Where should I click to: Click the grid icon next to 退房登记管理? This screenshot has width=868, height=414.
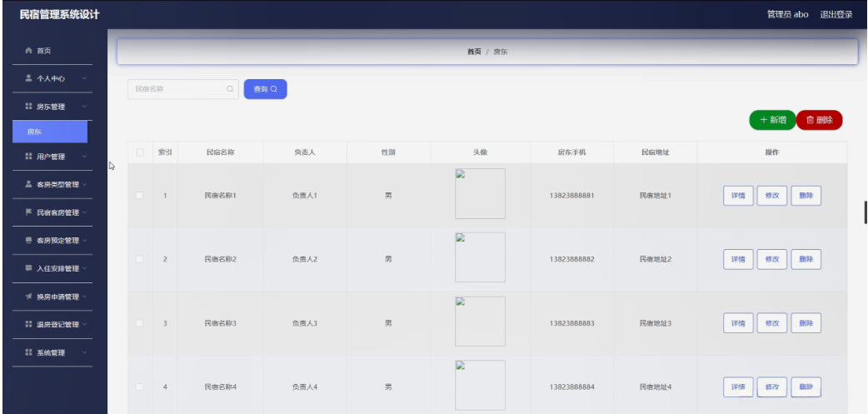click(29, 324)
